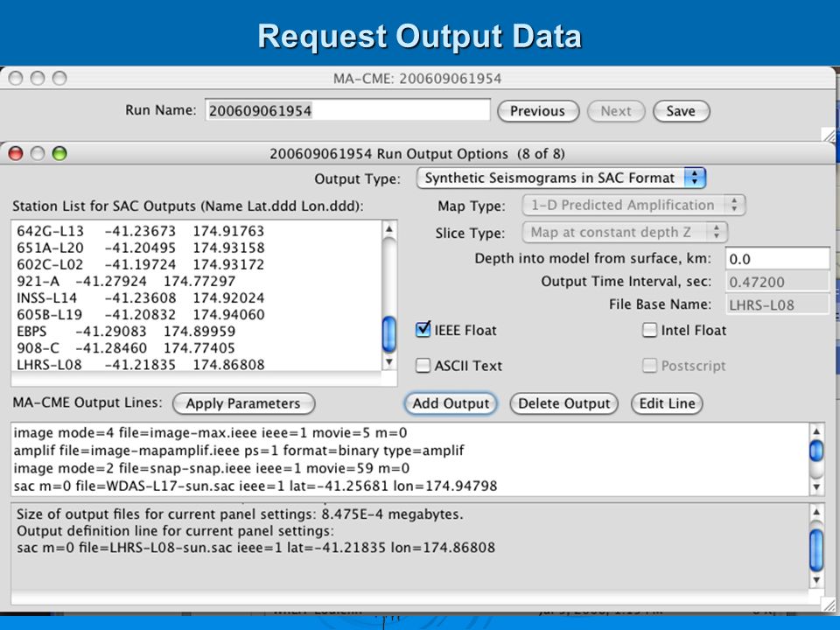Click the Add Output button
Screen dimensions: 840x630
tap(451, 403)
